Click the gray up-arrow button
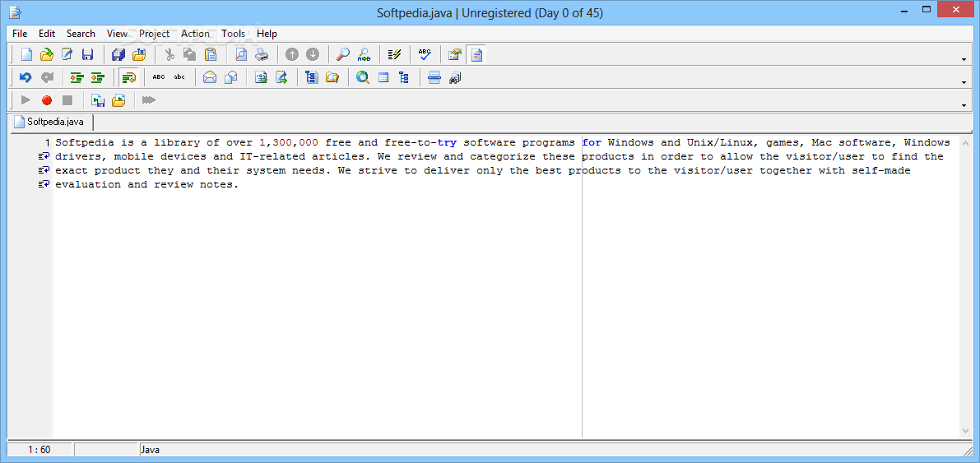The height and width of the screenshot is (463, 980). click(292, 55)
